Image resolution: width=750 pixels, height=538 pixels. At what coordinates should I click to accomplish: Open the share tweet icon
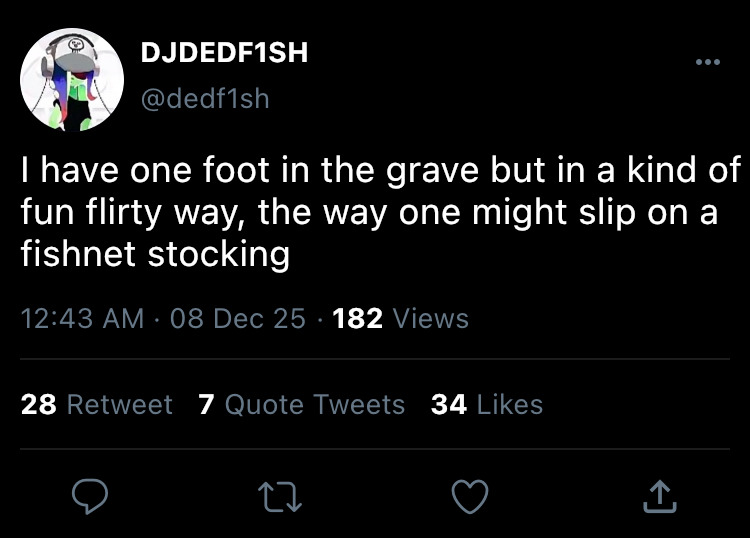coord(660,496)
